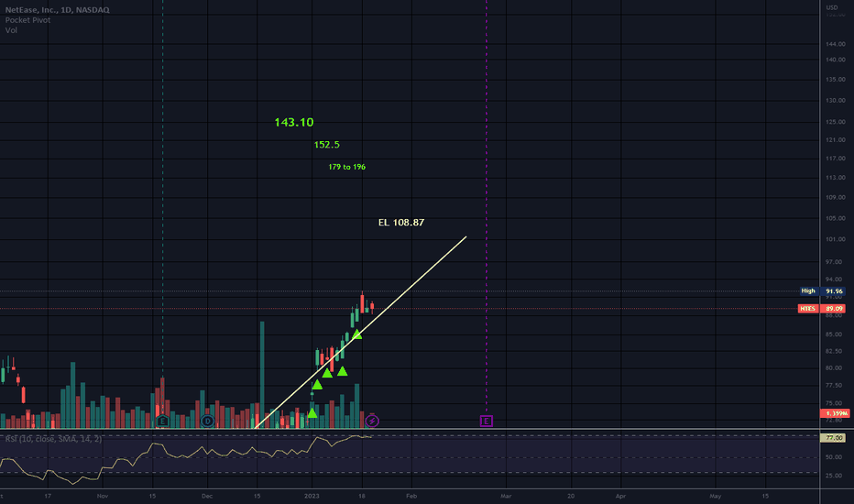854x504 pixels.
Task: Click the 97.00 price axis label
Action: 835,262
